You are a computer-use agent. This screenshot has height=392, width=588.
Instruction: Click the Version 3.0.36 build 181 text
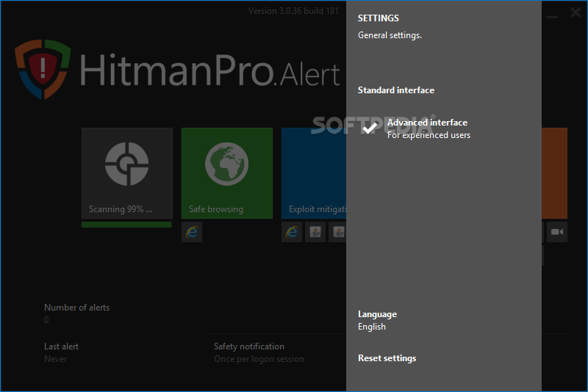pos(293,11)
